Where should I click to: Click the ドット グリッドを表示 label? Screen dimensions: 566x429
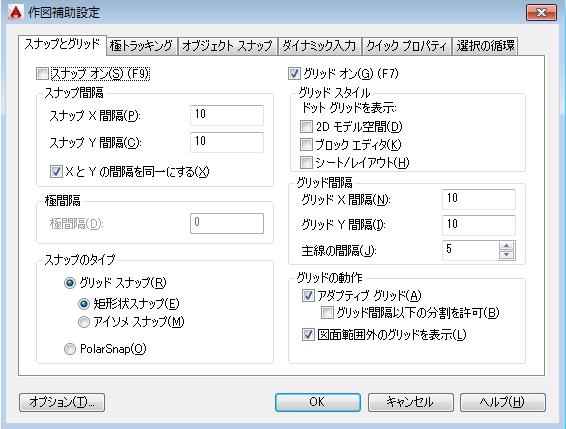pyautogui.click(x=349, y=108)
